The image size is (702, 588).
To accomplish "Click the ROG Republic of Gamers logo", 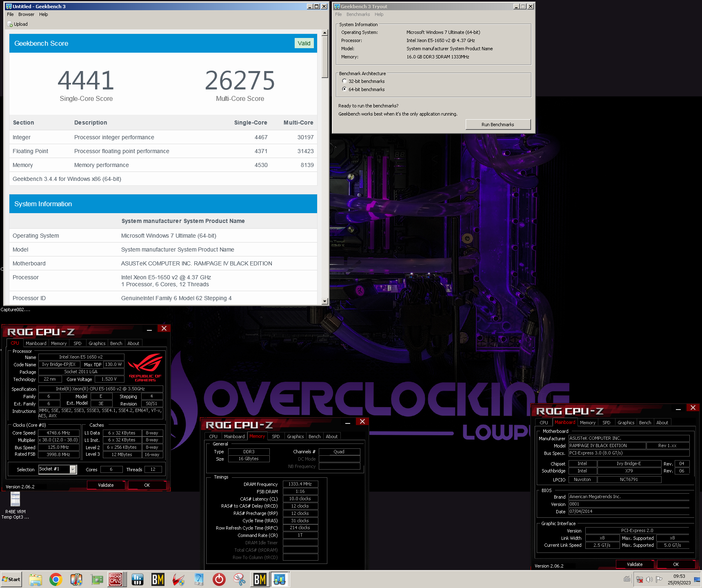I will [145, 367].
